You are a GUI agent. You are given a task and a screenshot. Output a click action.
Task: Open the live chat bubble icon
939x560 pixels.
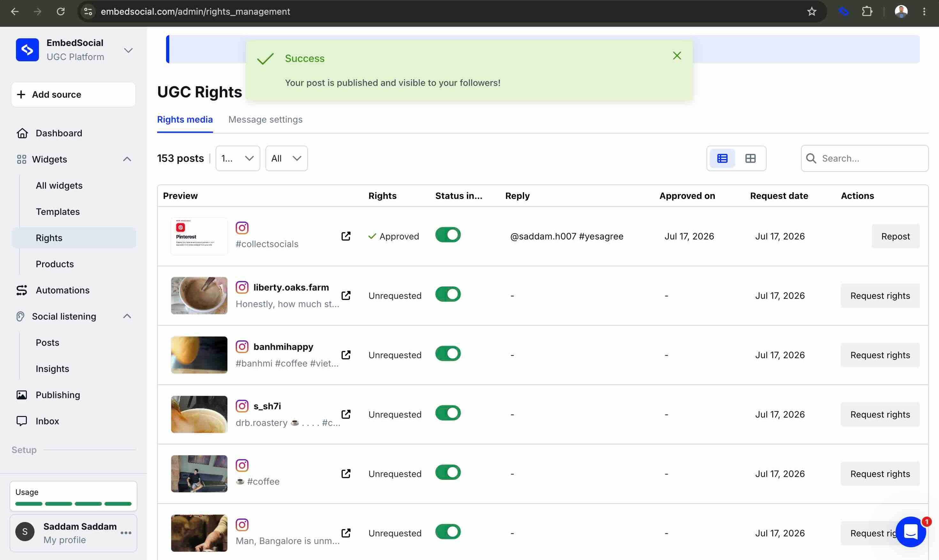click(911, 532)
